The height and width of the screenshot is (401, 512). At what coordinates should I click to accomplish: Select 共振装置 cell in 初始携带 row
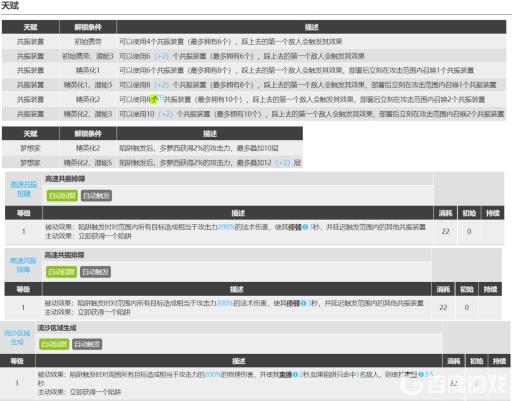tap(30, 42)
